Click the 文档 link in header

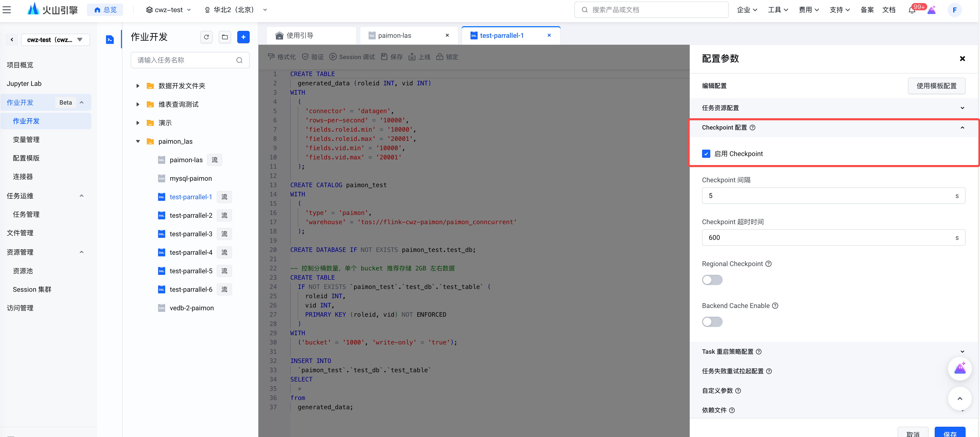click(x=888, y=10)
